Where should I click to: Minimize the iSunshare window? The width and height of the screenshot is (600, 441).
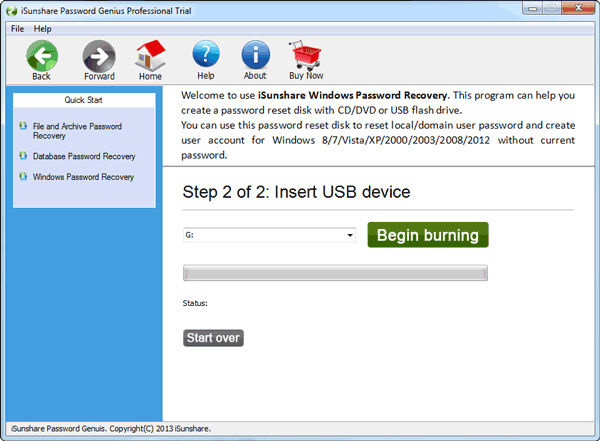coord(532,8)
